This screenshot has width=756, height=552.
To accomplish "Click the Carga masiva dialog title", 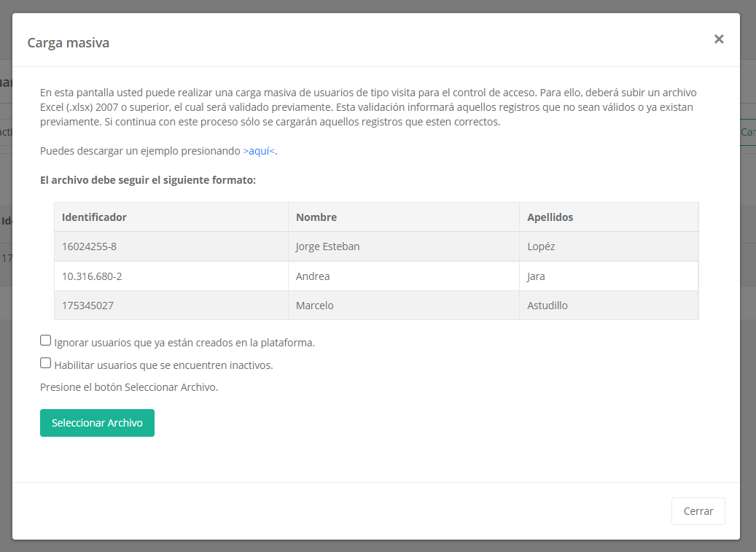I will click(x=68, y=42).
